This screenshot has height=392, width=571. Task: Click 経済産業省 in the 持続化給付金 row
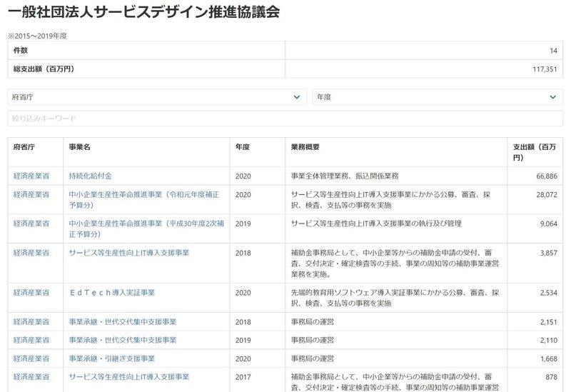pos(31,176)
